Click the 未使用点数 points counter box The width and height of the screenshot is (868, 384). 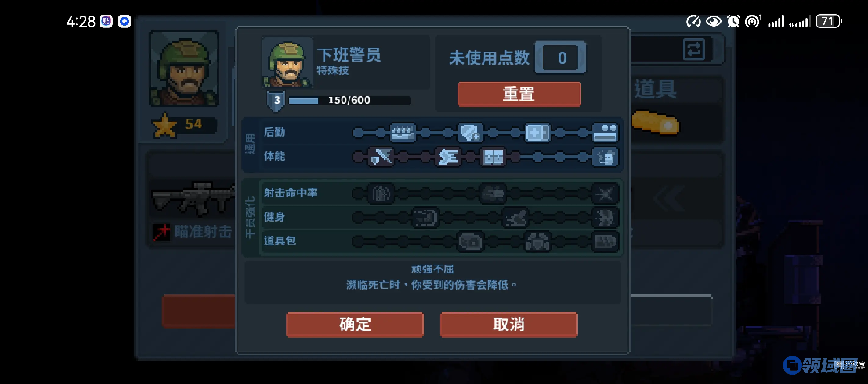tap(560, 58)
